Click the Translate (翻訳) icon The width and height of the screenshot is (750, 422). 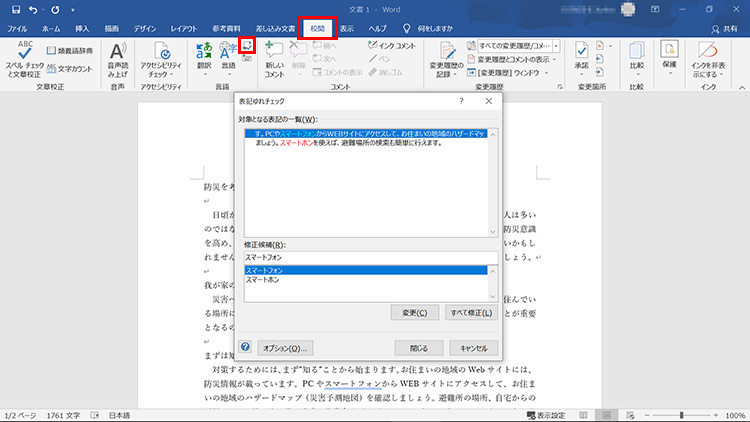[204, 58]
